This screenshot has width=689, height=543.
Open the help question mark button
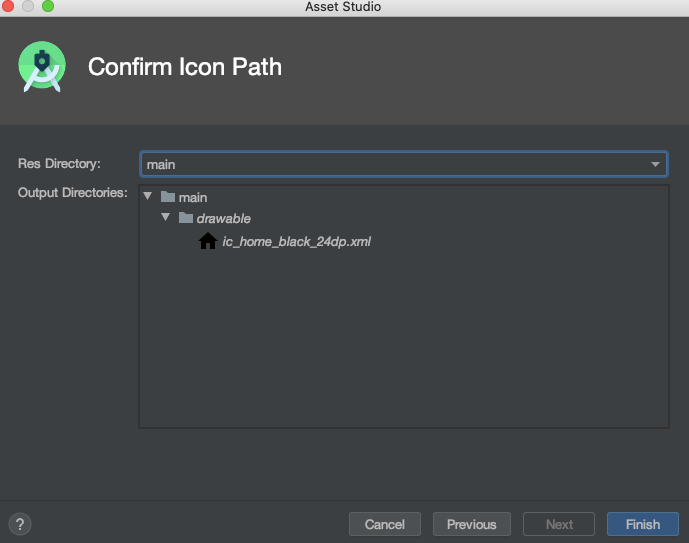coord(20,524)
